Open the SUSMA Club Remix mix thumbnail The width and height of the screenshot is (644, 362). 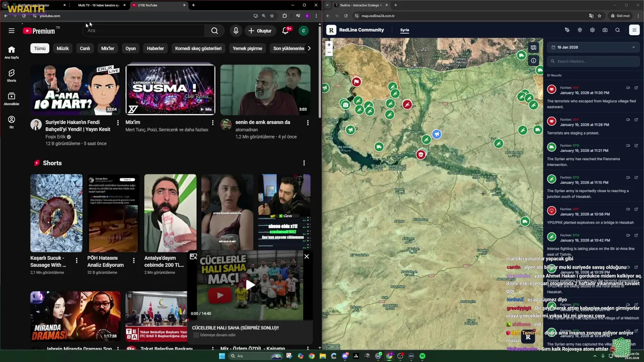pos(170,89)
